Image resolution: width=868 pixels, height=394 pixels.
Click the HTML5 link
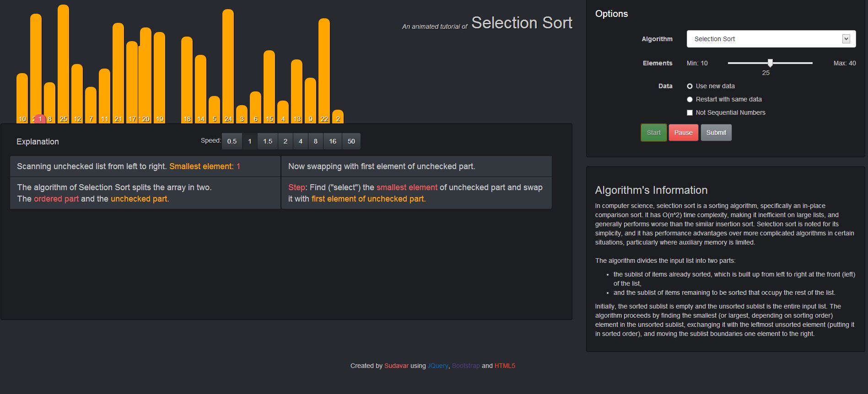(505, 366)
